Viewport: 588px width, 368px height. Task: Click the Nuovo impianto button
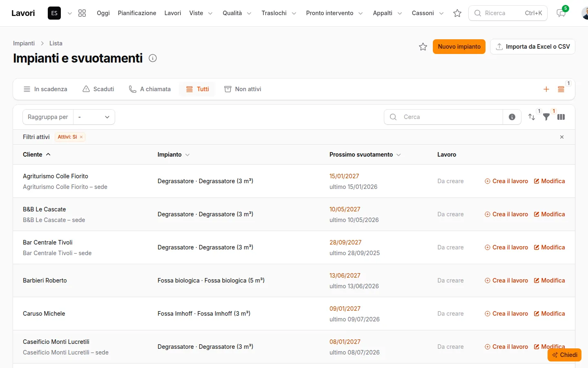(x=459, y=47)
